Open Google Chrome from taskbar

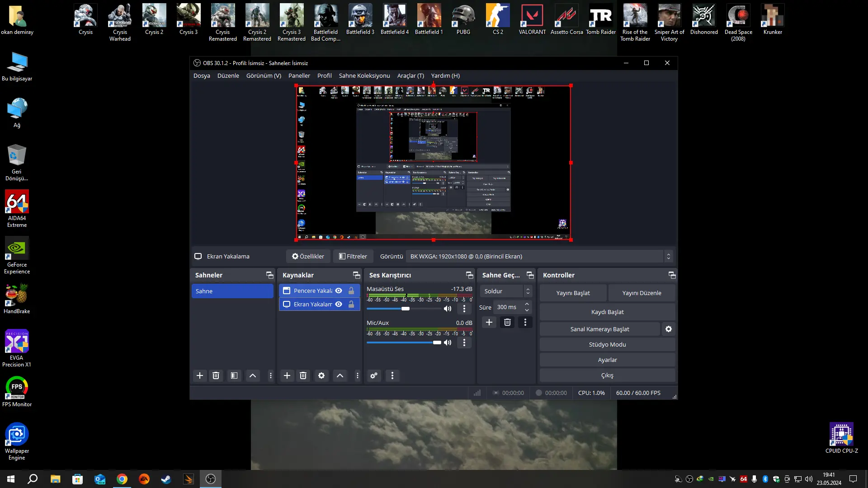point(122,479)
